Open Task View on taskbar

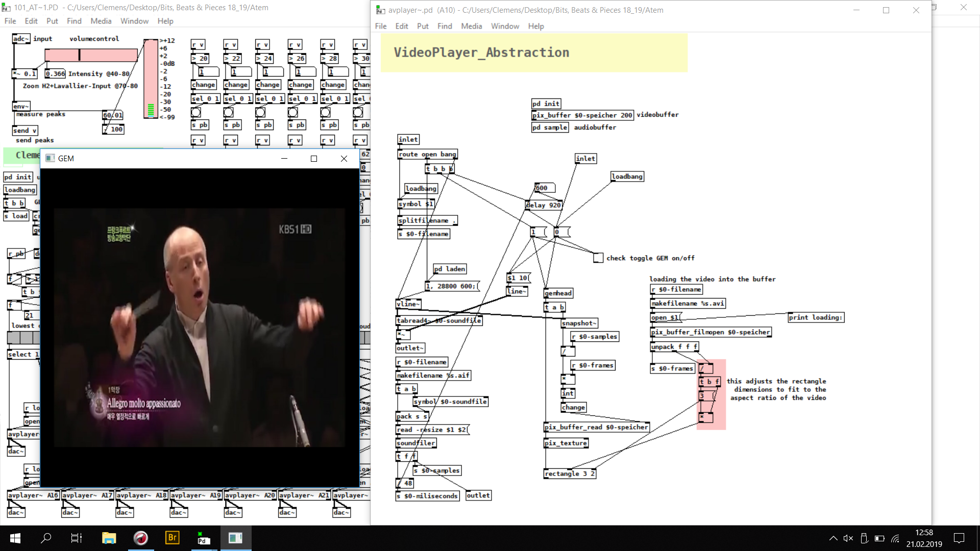click(x=77, y=538)
